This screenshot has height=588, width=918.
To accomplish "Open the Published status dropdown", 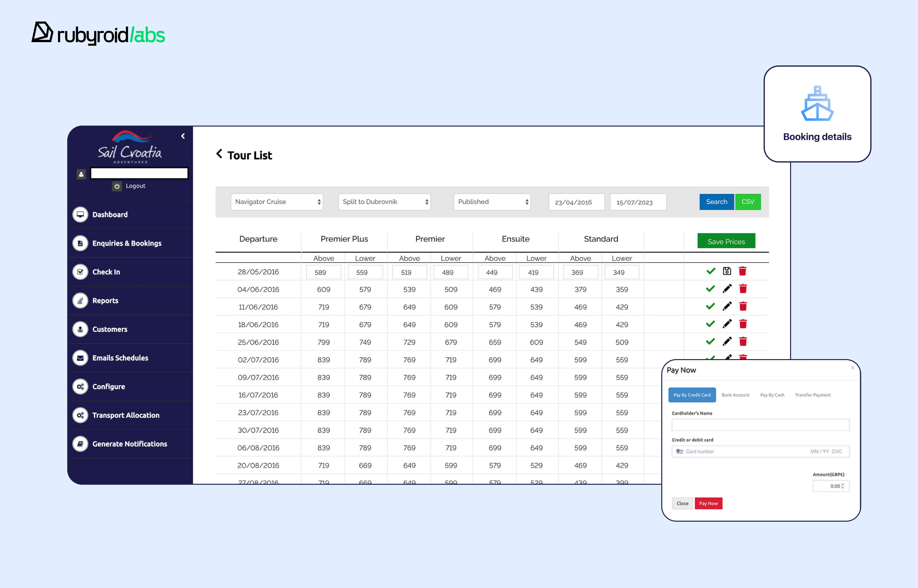I will tap(492, 202).
